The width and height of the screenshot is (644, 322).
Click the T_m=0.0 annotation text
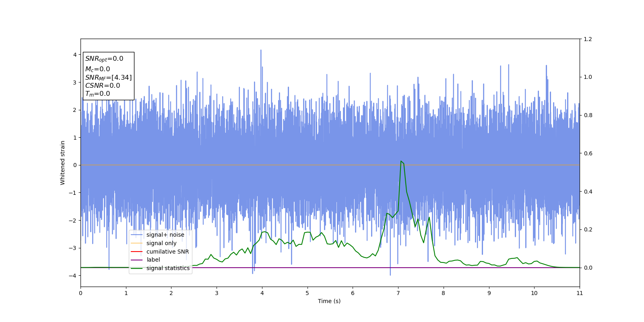pyautogui.click(x=97, y=94)
